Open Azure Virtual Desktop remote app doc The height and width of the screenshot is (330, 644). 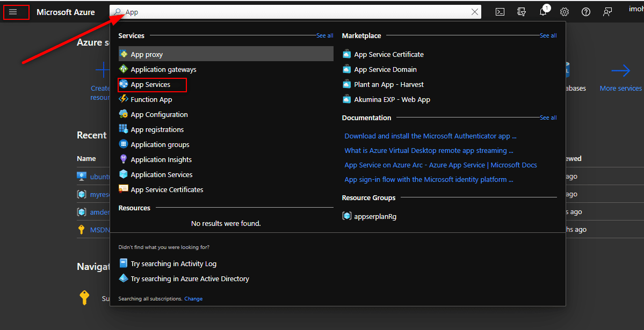[429, 150]
